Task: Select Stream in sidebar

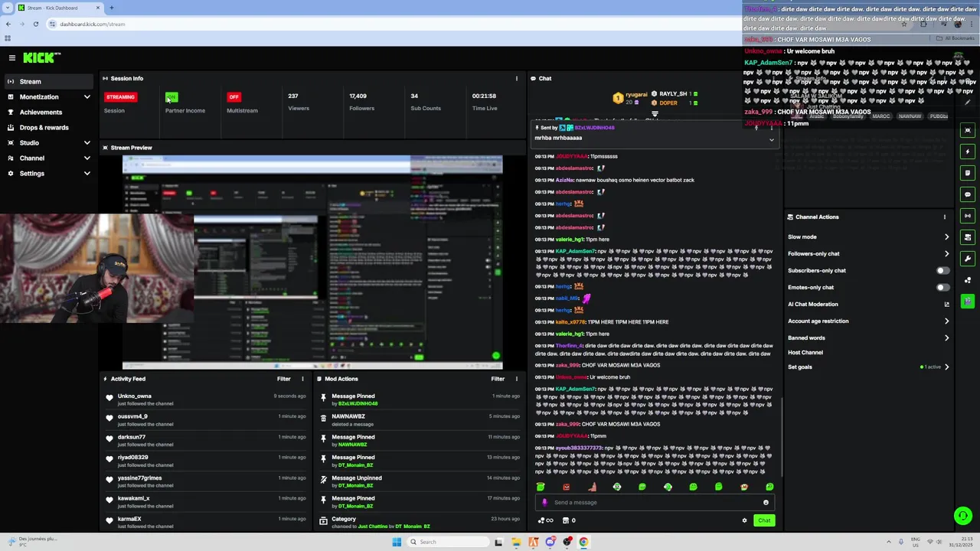Action: click(x=49, y=82)
